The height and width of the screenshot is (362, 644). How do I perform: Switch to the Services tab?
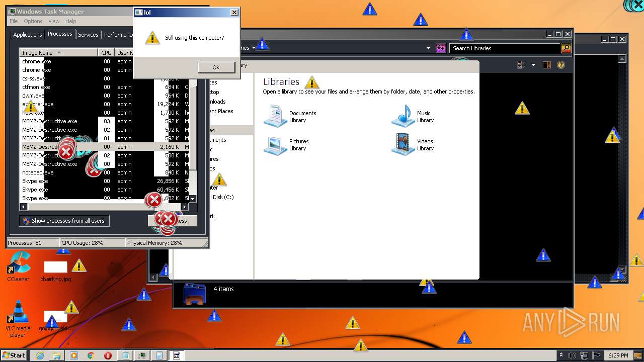(88, 35)
